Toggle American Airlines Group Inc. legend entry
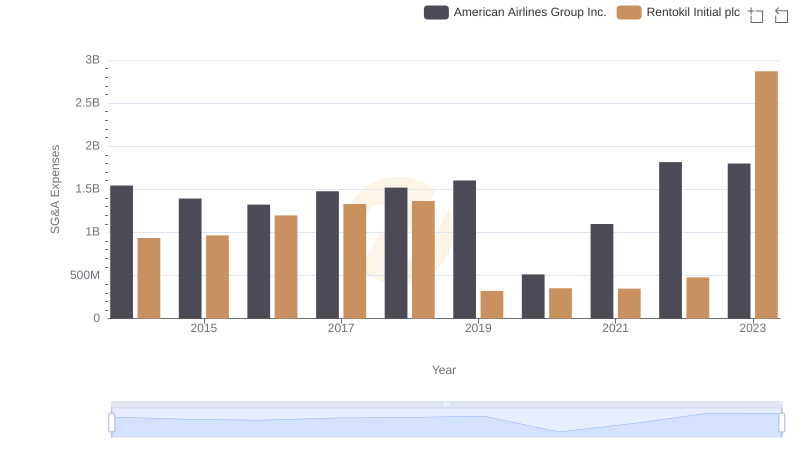Image resolution: width=800 pixels, height=461 pixels. tap(515, 12)
